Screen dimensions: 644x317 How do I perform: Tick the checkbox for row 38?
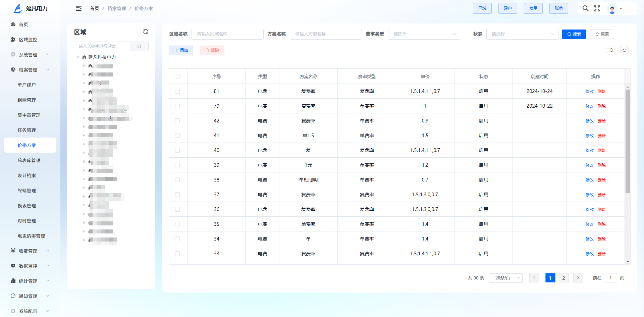(177, 180)
